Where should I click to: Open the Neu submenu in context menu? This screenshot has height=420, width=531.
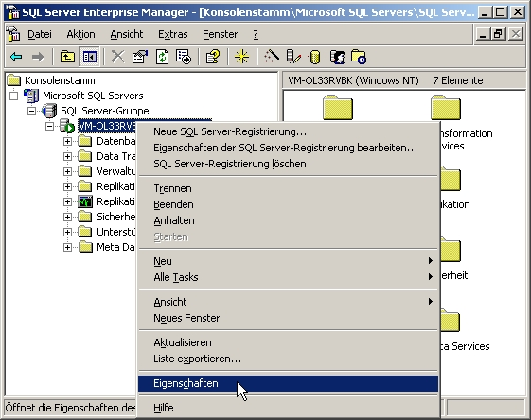[288, 261]
